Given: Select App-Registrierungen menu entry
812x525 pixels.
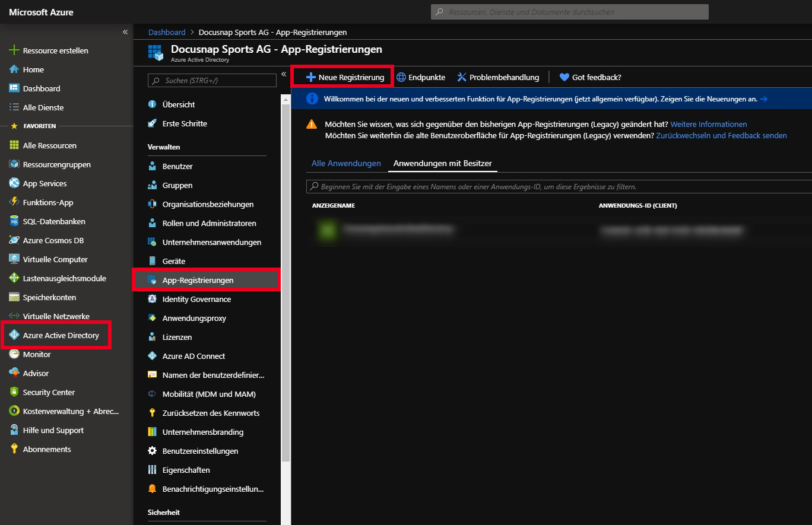Looking at the screenshot, I should [x=207, y=280].
